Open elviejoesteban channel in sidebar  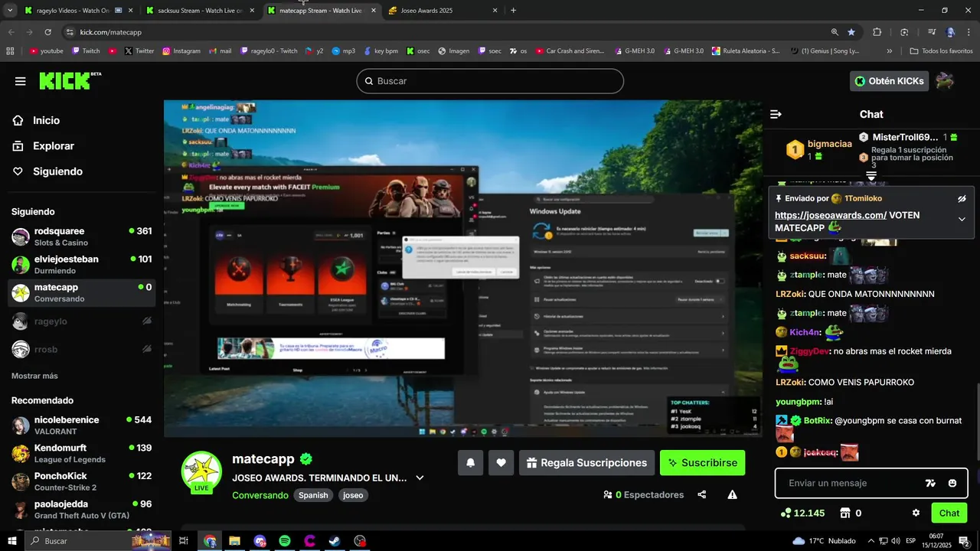82,264
